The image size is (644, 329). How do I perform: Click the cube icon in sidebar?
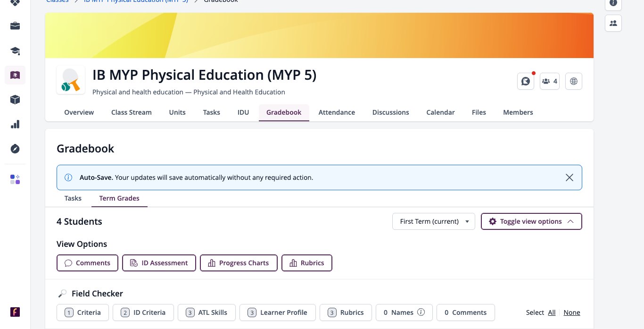[15, 100]
